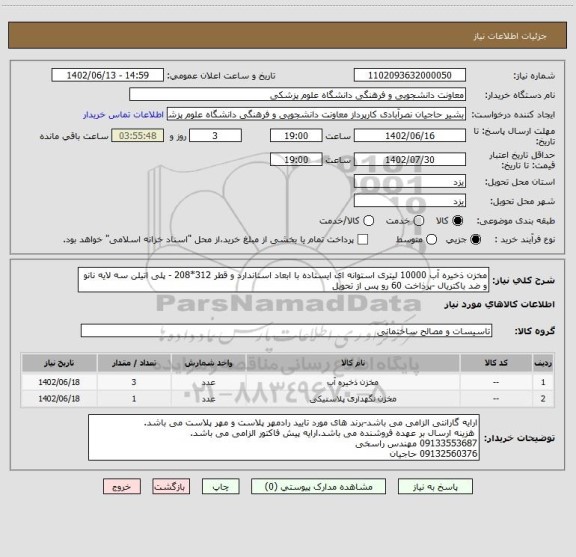The image size is (576, 557).
Task: Click the unit عدد in row 2
Action: point(208,399)
